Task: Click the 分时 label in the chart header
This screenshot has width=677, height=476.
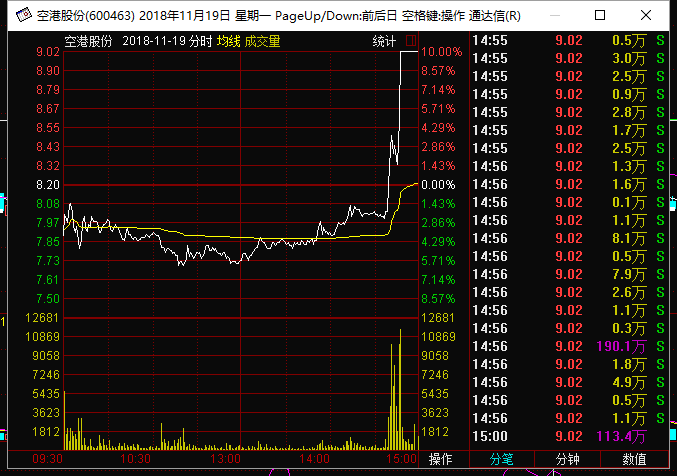Action: click(200, 41)
